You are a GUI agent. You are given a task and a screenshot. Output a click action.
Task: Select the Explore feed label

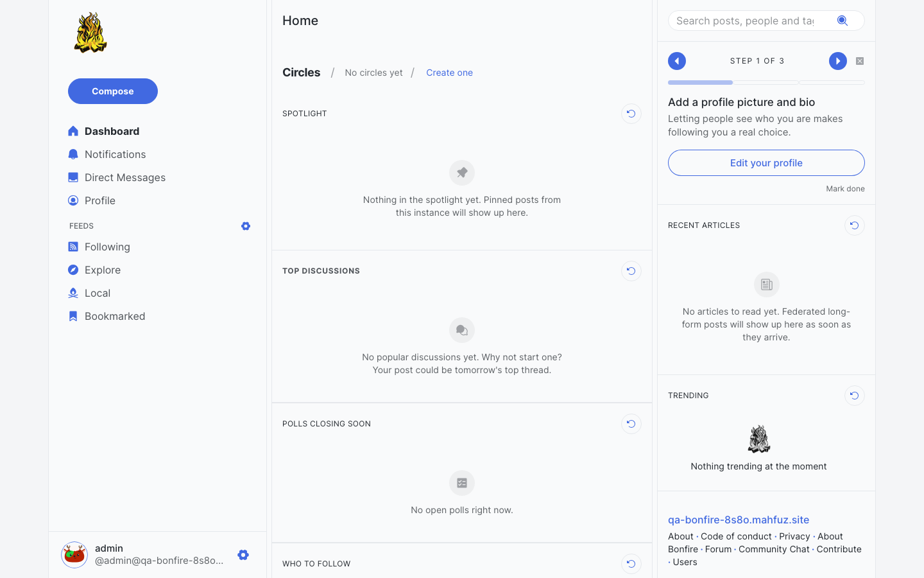click(x=103, y=270)
